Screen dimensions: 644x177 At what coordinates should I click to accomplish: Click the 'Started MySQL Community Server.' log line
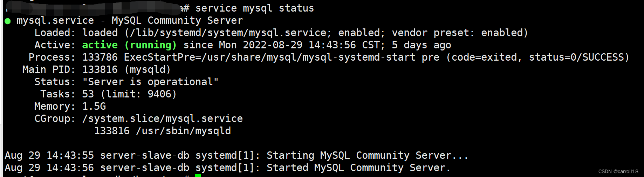tap(358, 168)
